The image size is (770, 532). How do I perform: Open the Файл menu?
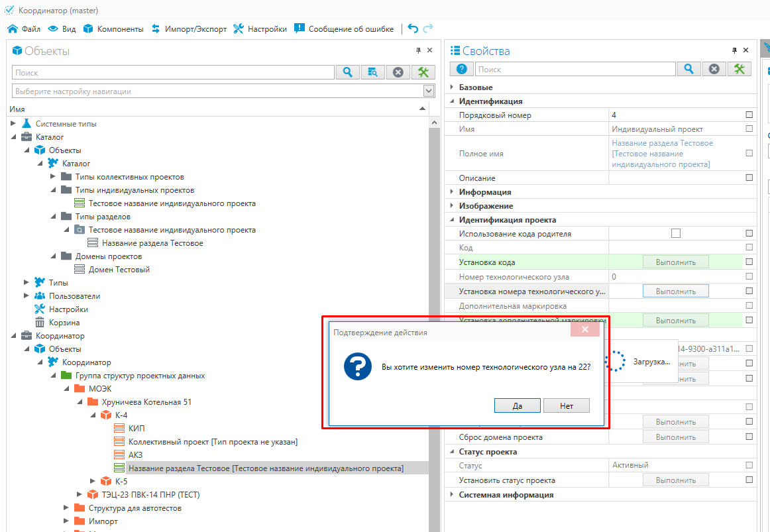tap(24, 28)
